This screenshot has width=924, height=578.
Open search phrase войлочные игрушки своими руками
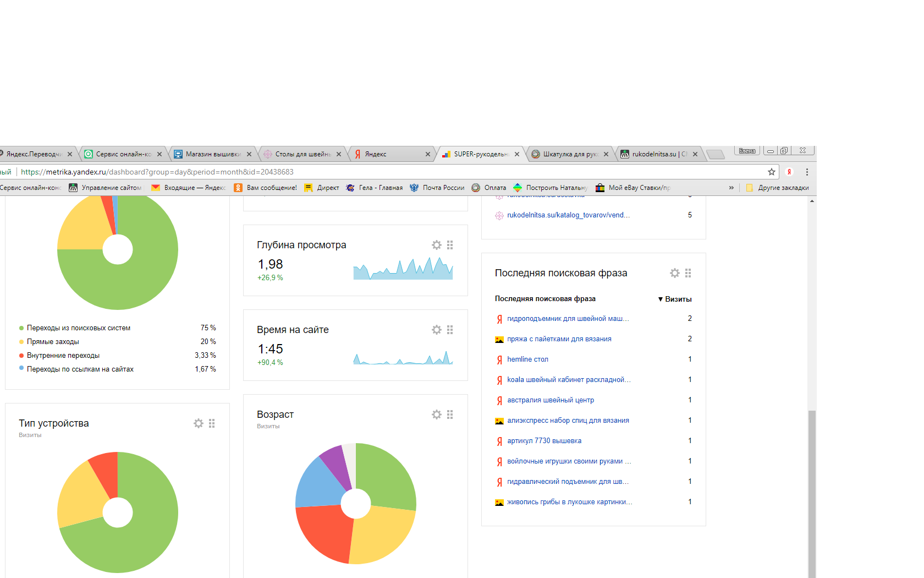[x=569, y=461]
